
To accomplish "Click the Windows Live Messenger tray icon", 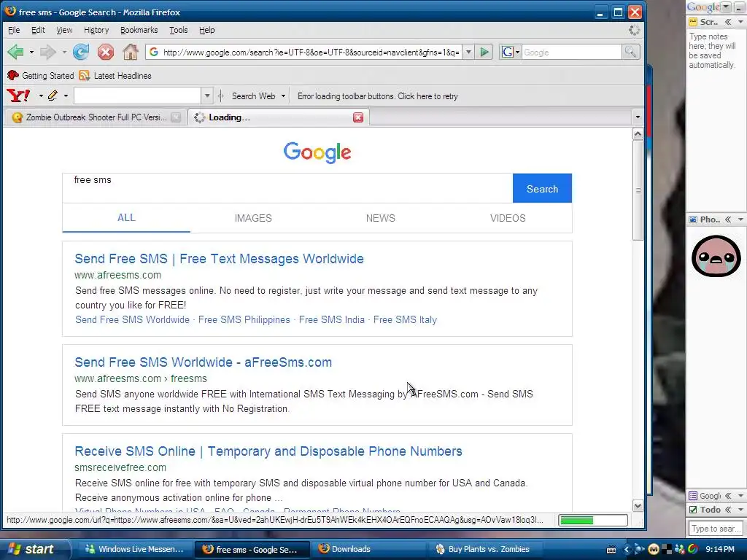I will (679, 550).
